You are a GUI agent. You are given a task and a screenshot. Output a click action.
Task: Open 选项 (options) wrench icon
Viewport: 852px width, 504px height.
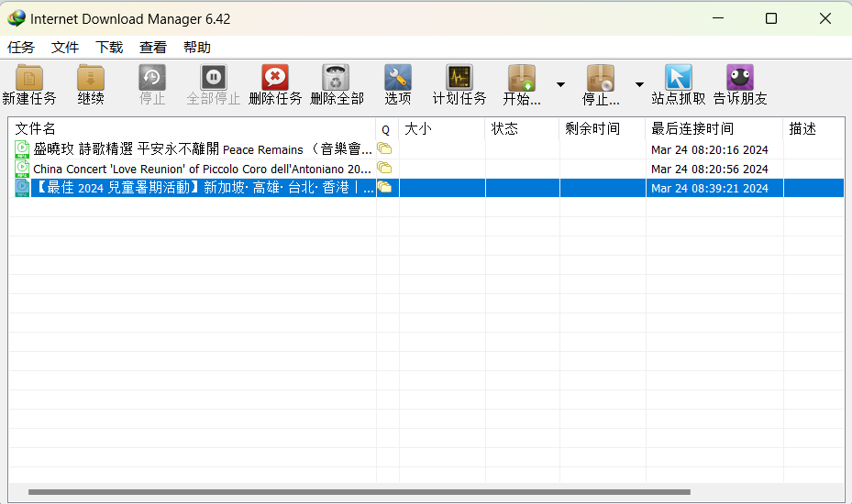tap(398, 78)
